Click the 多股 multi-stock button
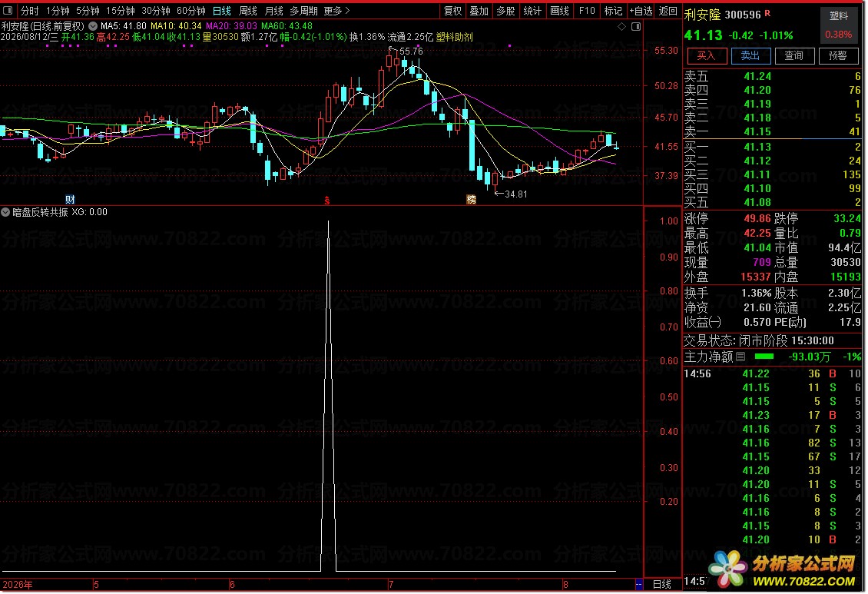 coord(506,11)
